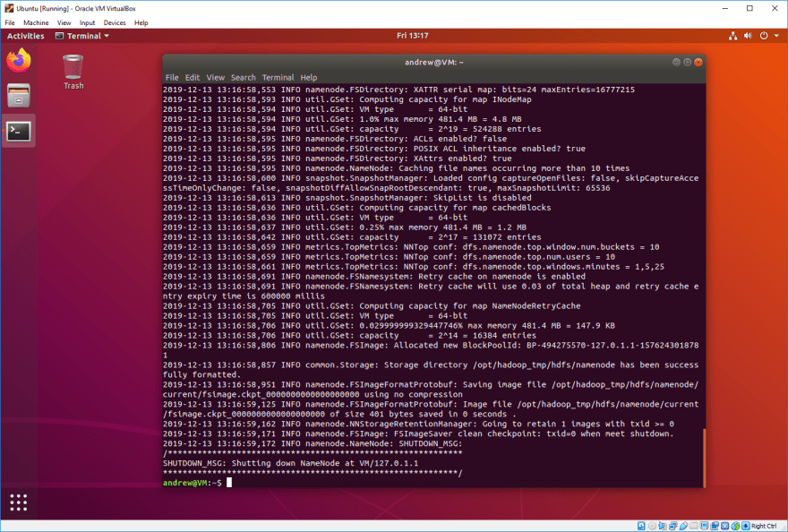The image size is (788, 532).
Task: Click 'Computing capacity for map NameNodeRetryCache' line
Action: pos(372,305)
